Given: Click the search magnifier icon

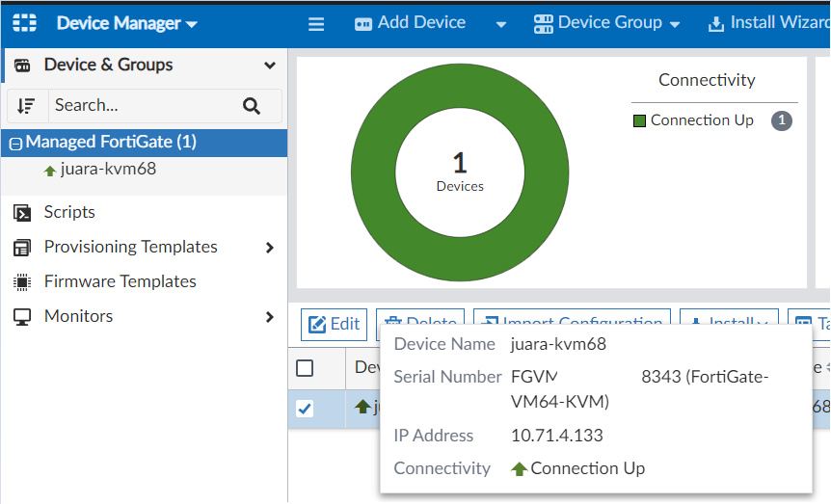Looking at the screenshot, I should tap(252, 106).
